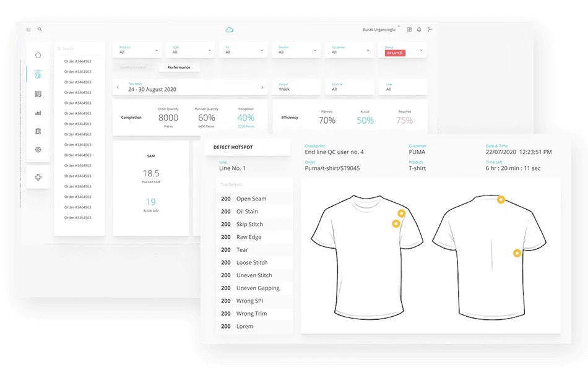Open the reports document icon in sidebar

click(38, 93)
